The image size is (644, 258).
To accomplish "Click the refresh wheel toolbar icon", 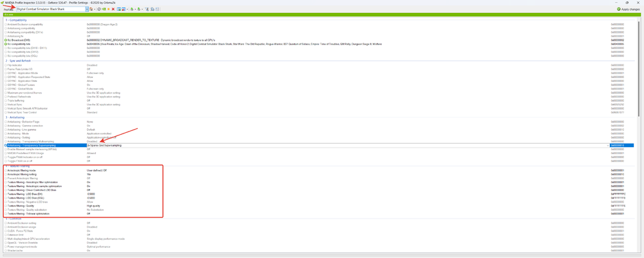I will [99, 9].
